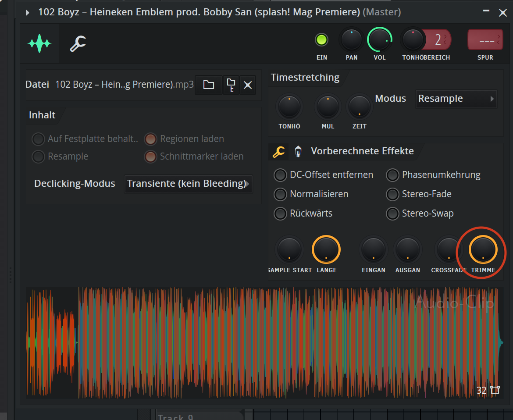Click the file tree explorer icon beside folder
Viewport: 513px width, 420px height.
pos(231,85)
